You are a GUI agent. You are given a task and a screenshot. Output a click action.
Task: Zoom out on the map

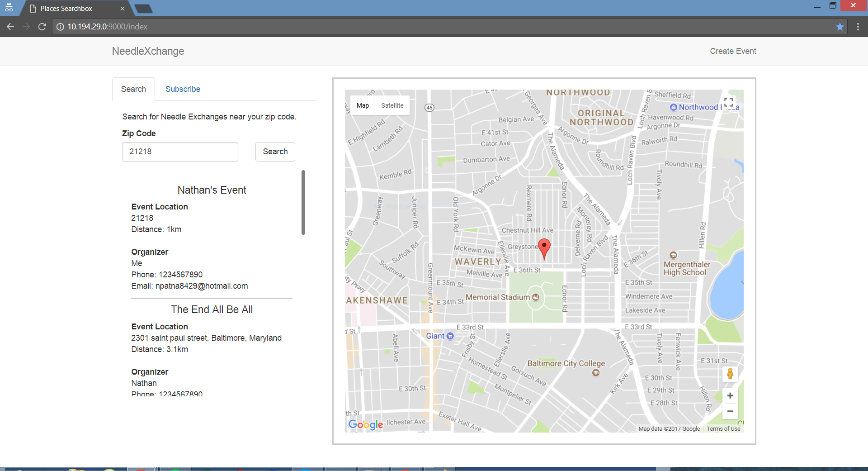(730, 411)
